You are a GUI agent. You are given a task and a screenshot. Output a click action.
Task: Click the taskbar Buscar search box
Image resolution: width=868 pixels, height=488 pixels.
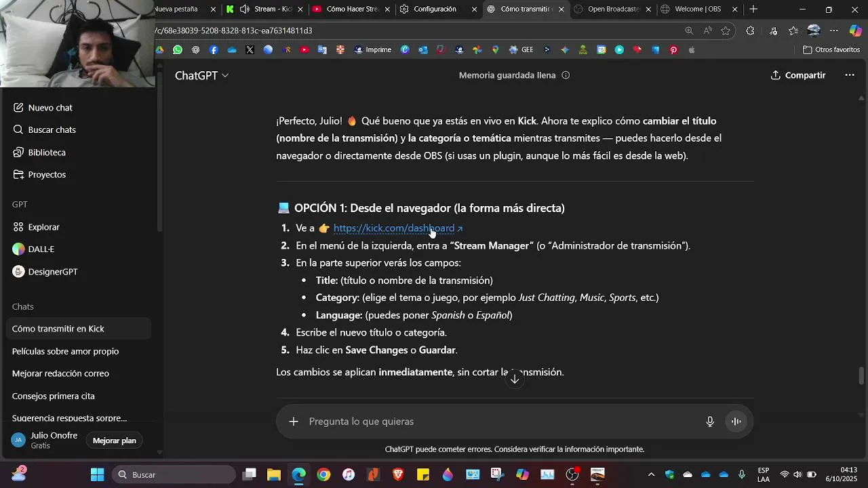[174, 474]
